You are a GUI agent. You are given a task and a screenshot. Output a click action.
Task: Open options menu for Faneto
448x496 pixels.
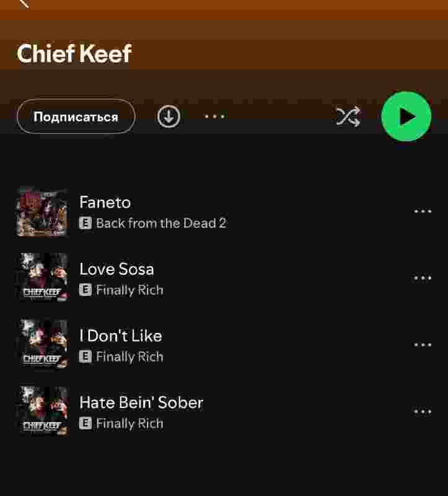click(x=423, y=211)
